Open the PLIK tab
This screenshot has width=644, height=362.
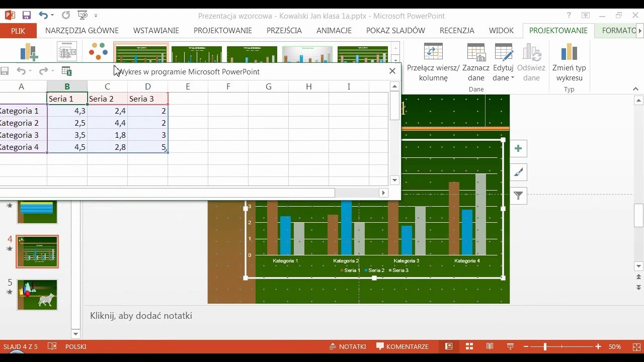[x=18, y=30]
